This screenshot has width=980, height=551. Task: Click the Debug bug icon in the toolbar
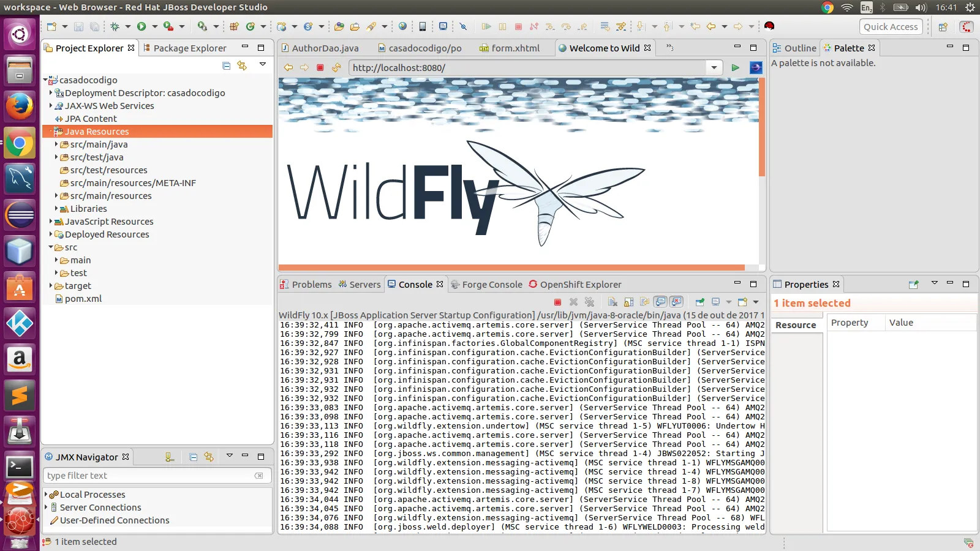tap(115, 26)
